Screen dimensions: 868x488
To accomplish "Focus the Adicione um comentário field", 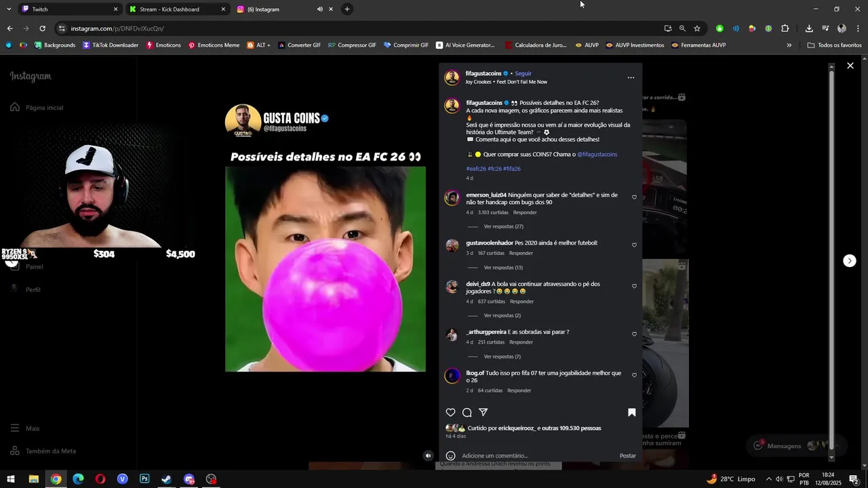I will click(x=536, y=455).
